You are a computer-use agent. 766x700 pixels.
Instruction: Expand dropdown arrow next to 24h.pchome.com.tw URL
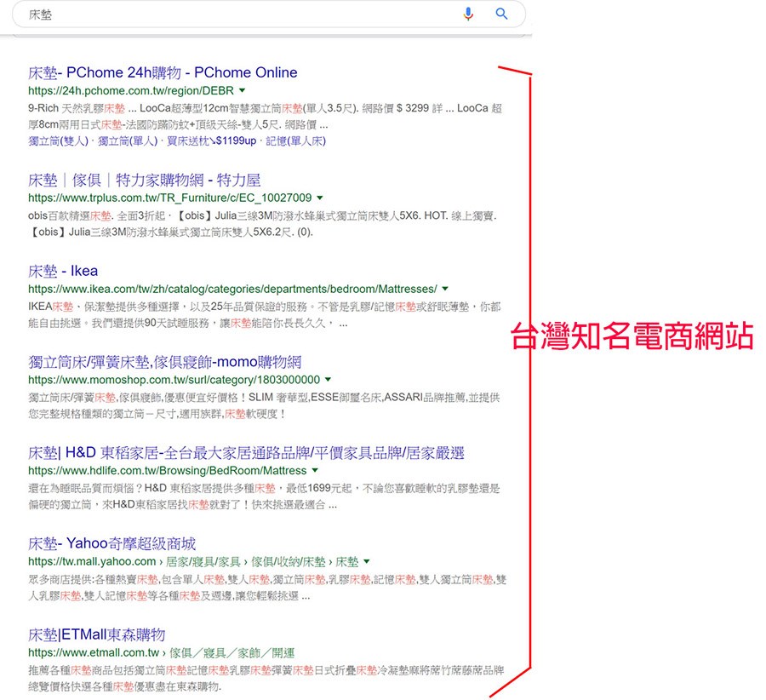click(243, 90)
